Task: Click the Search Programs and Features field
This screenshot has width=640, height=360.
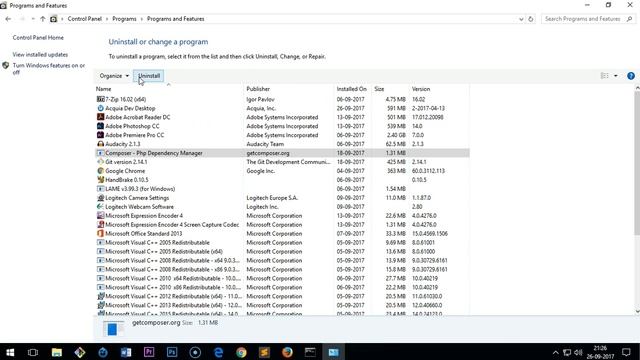Action: [588, 19]
